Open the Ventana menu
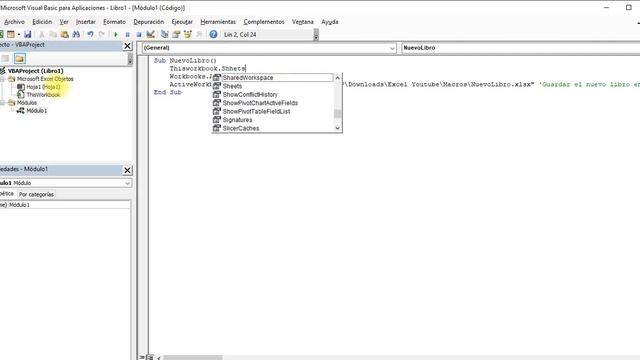This screenshot has height=360, width=640. pos(302,22)
